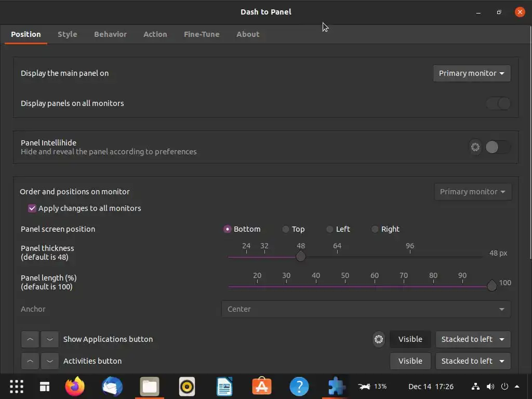This screenshot has height=399, width=532.
Task: Launch Firefox from the taskbar
Action: 75,387
